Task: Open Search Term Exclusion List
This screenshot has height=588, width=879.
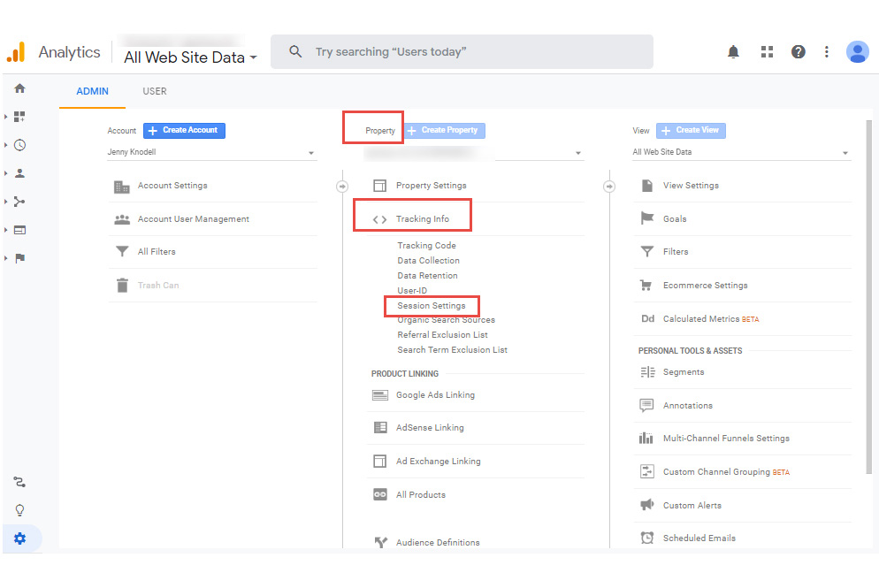Action: tap(453, 350)
